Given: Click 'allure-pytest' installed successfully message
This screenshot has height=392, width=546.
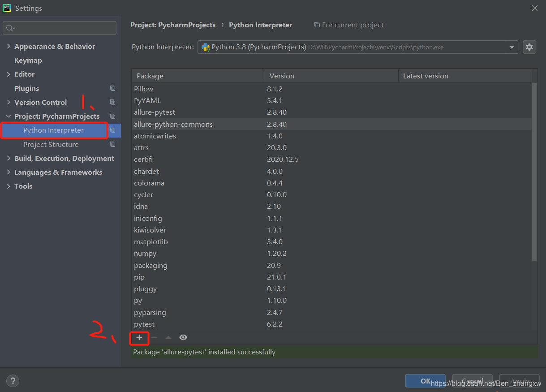Looking at the screenshot, I should coord(205,352).
